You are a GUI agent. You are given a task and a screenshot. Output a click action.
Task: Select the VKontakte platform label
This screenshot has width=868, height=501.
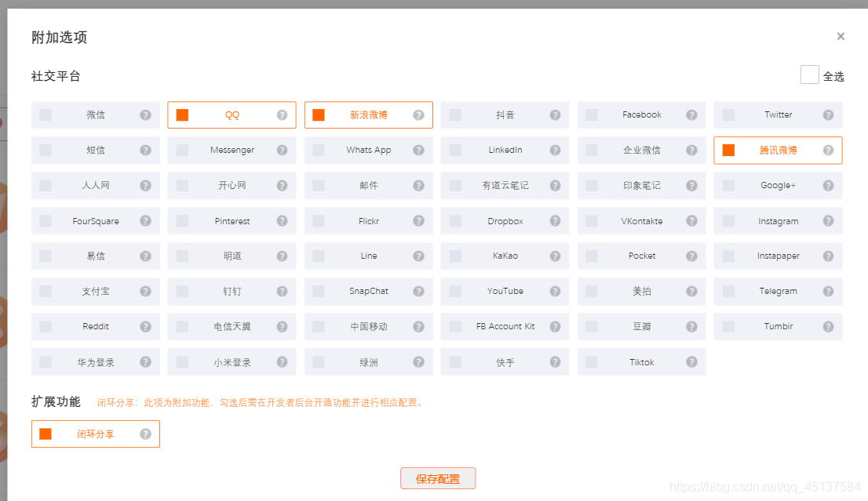tap(642, 220)
